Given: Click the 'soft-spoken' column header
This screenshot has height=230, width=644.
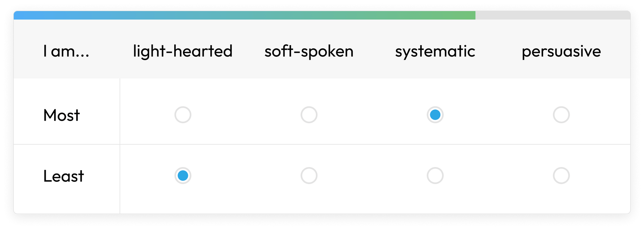Looking at the screenshot, I should (x=308, y=51).
